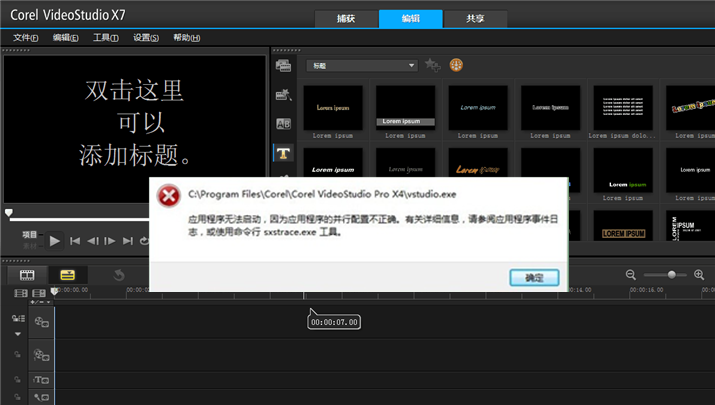Switch to Timeline view icon
The height and width of the screenshot is (405, 715).
tap(67, 275)
